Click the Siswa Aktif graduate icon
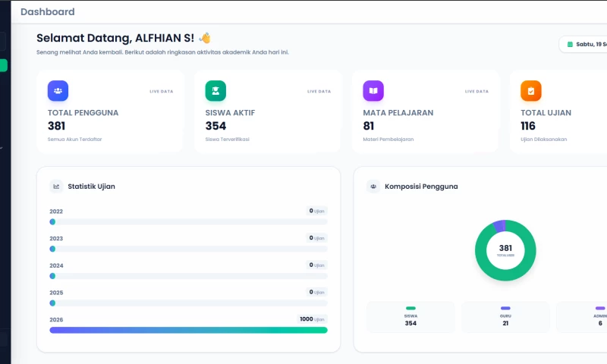The image size is (607, 364). coord(215,91)
